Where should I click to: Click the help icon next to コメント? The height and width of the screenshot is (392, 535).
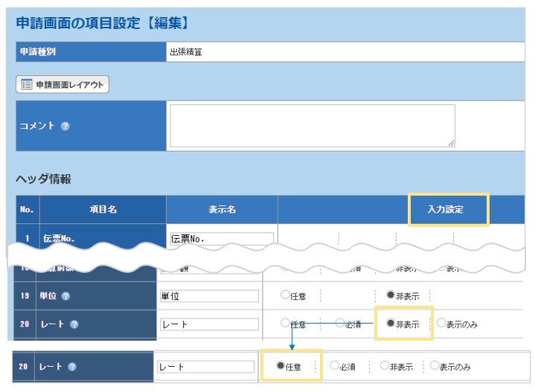pyautogui.click(x=65, y=126)
